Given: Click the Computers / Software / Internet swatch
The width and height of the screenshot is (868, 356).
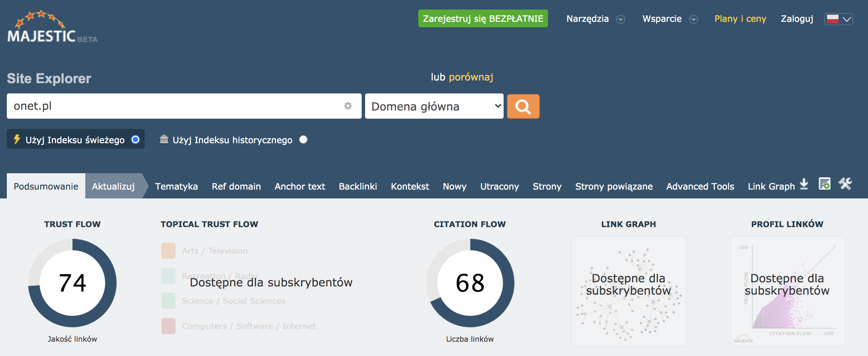Looking at the screenshot, I should point(169,326).
